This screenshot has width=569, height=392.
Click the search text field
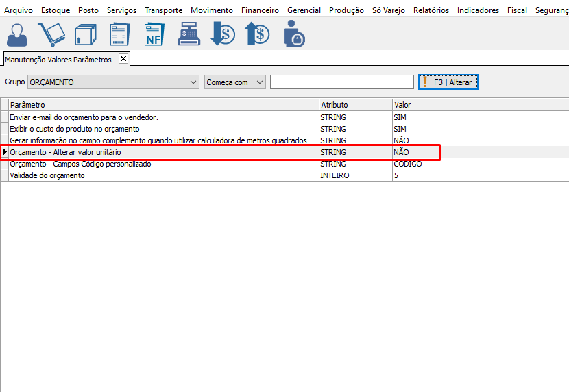coord(341,82)
